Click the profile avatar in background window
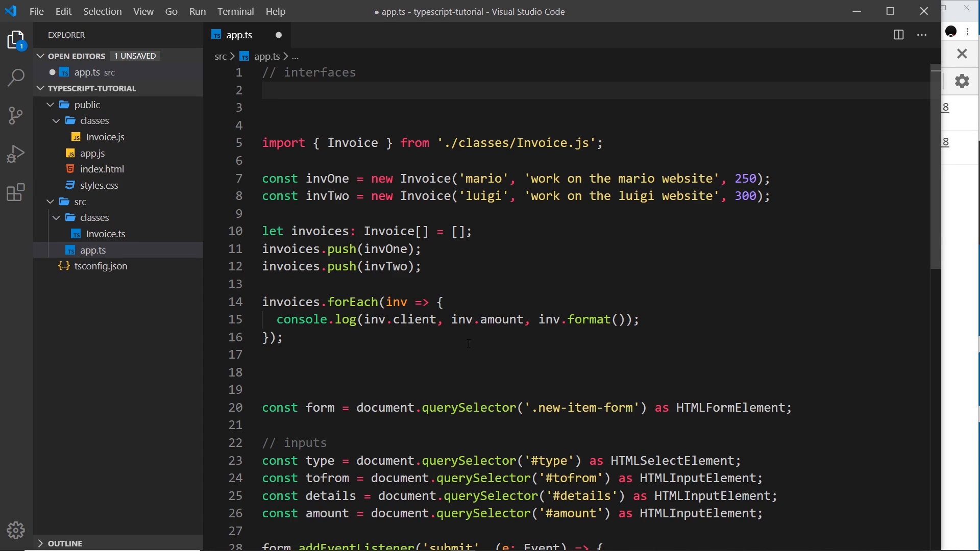Image resolution: width=980 pixels, height=551 pixels. point(951,32)
